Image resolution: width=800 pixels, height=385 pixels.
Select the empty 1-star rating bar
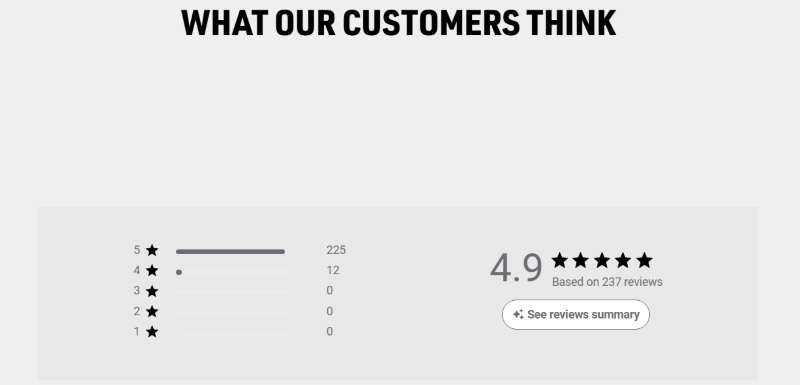(233, 333)
